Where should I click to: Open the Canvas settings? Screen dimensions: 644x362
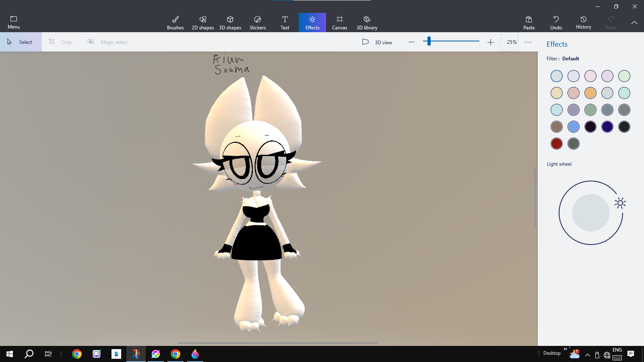339,23
